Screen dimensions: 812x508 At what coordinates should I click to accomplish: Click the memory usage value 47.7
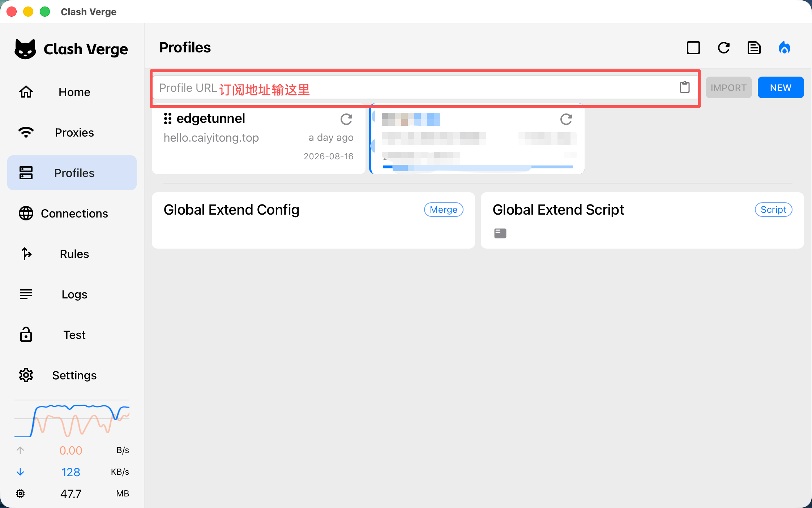click(x=71, y=494)
